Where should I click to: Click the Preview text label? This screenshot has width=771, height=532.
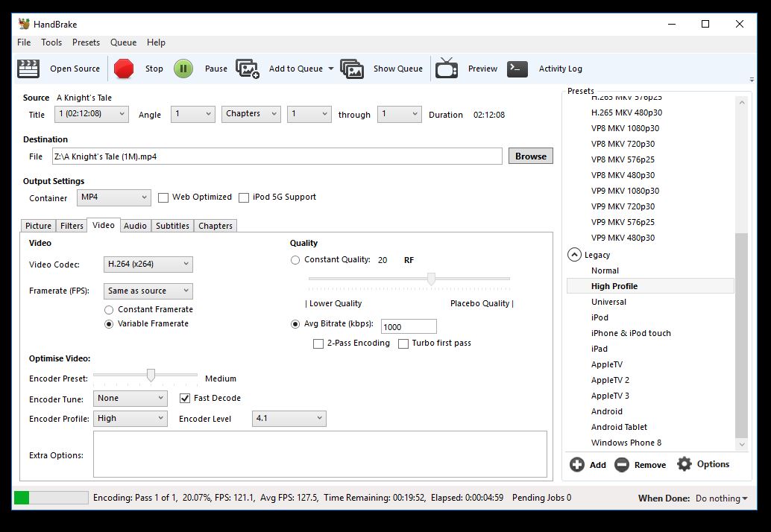click(483, 69)
